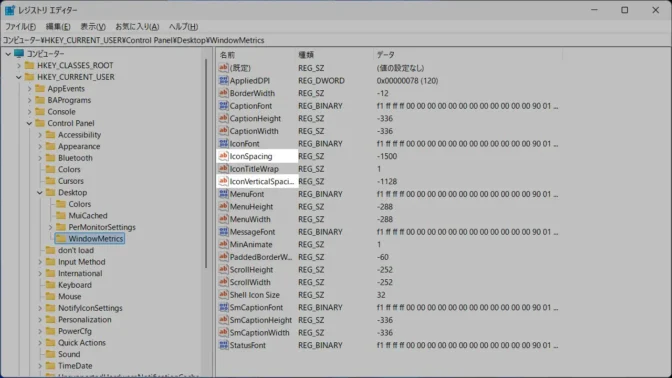
Task: Click the DWORD icon of AppliedDPI
Action: 223,81
